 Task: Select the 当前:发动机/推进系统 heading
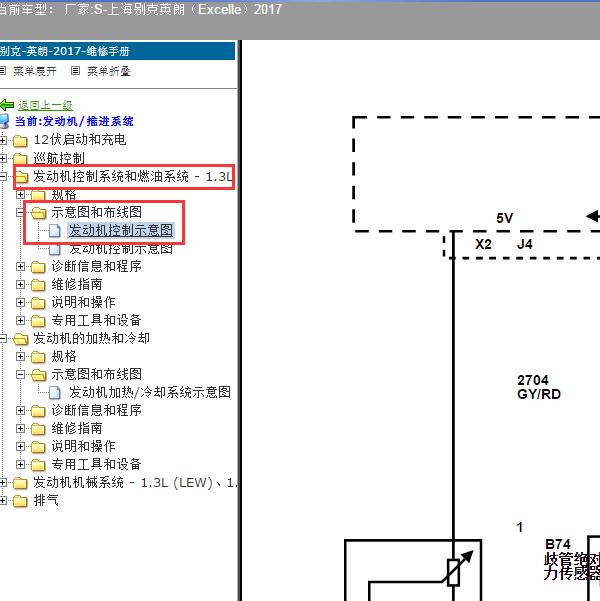(74, 121)
